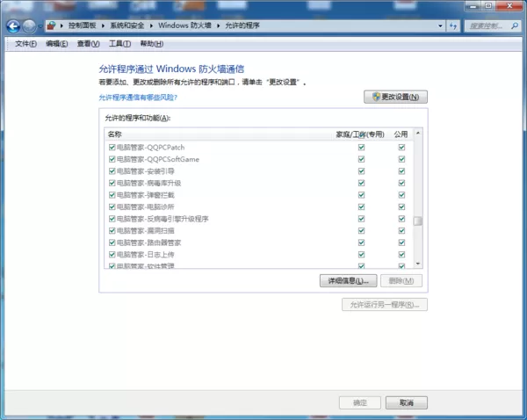
Task: Select the 电脑管家-日志上传 row text
Action: (146, 255)
